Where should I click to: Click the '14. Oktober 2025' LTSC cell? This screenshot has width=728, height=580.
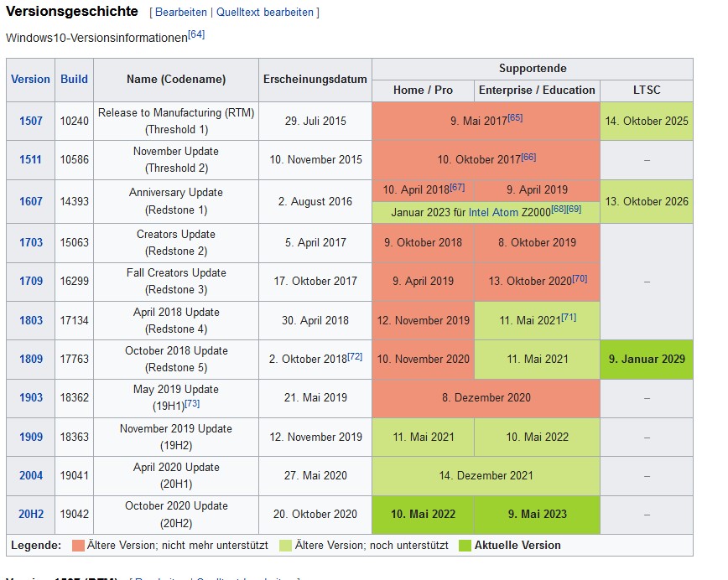(x=647, y=121)
